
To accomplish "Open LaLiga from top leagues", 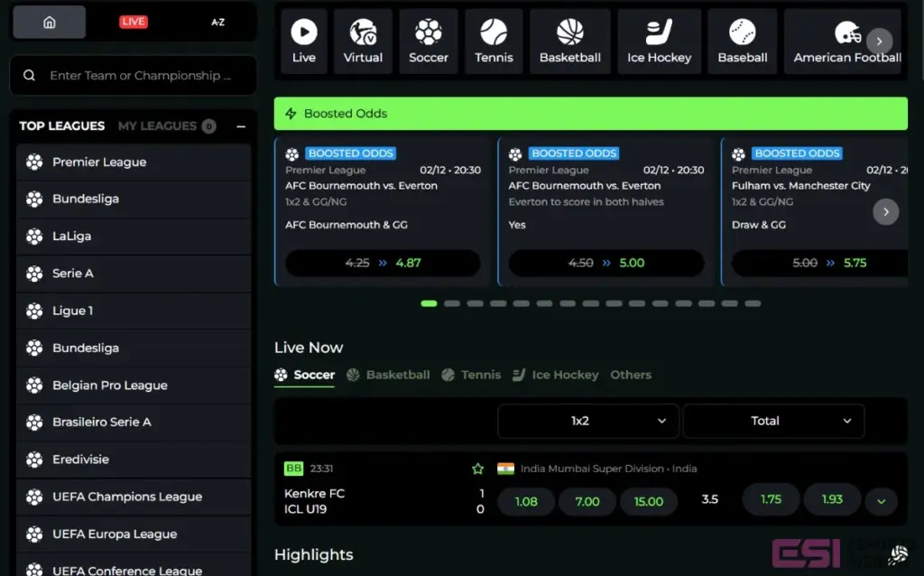I will pos(134,237).
